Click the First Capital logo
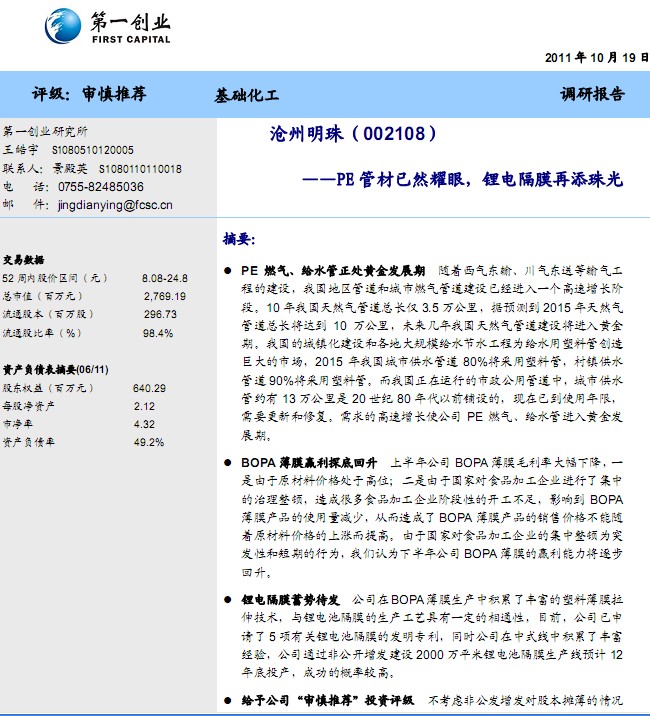 tap(108, 26)
